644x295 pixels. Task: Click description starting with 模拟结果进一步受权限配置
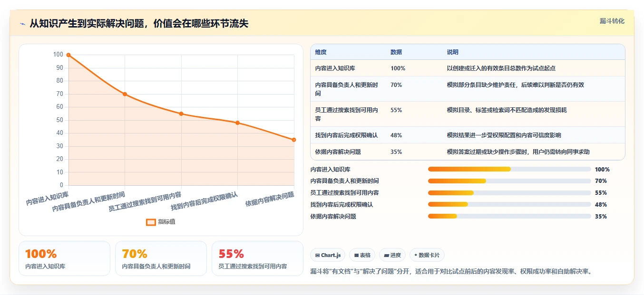pyautogui.click(x=504, y=135)
